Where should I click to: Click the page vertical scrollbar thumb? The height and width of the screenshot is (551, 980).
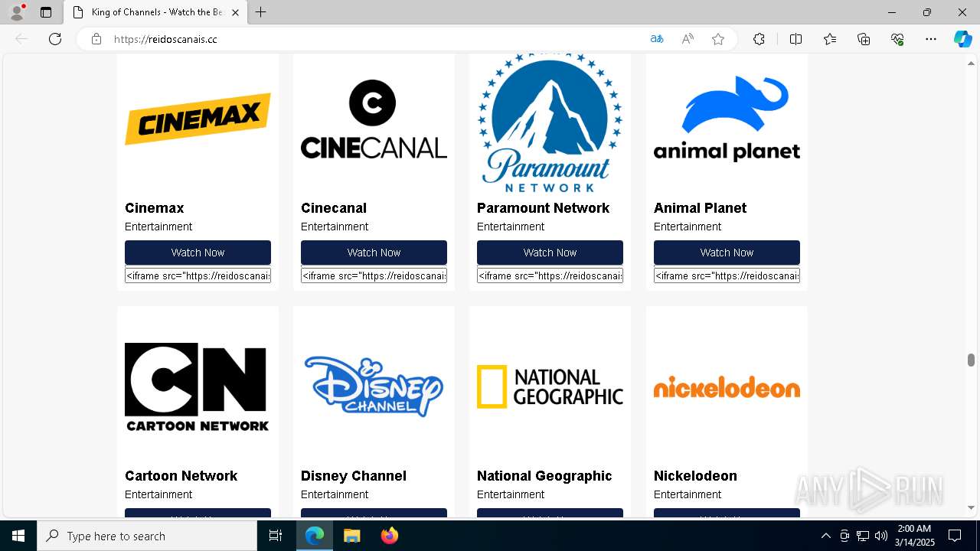[972, 360]
